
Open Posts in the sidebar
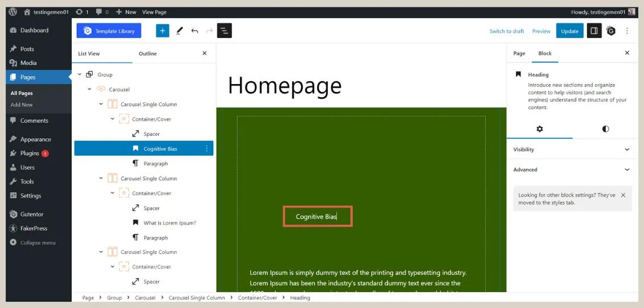click(x=39, y=49)
